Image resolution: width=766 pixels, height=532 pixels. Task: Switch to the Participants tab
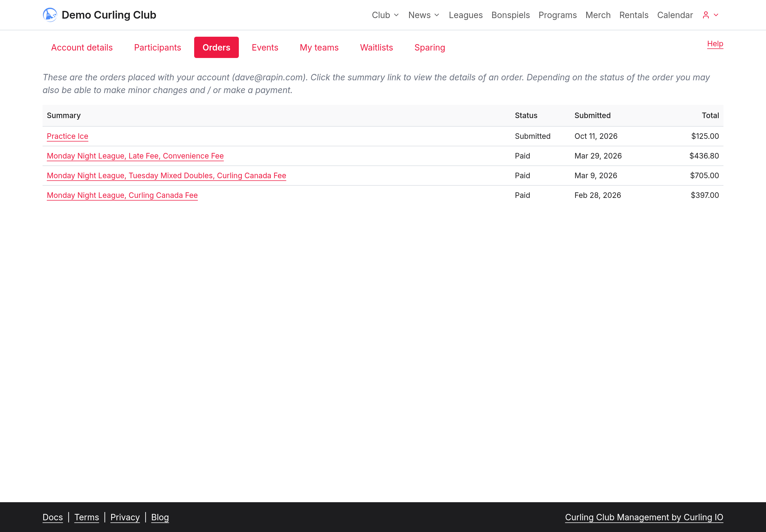click(x=157, y=47)
